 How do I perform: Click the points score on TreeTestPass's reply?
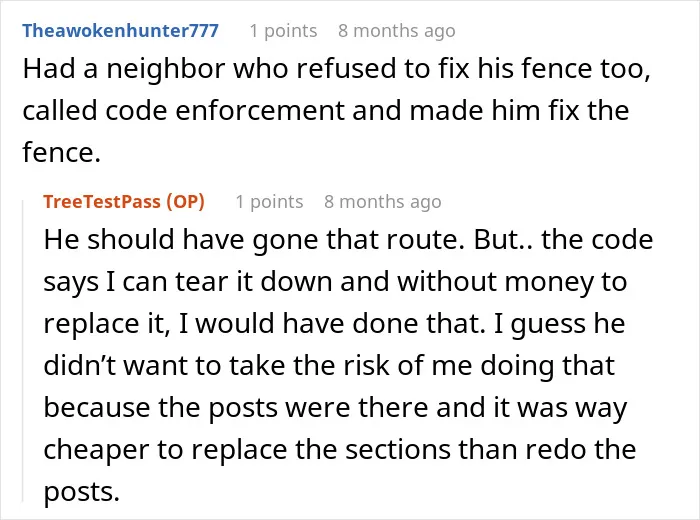pyautogui.click(x=269, y=202)
